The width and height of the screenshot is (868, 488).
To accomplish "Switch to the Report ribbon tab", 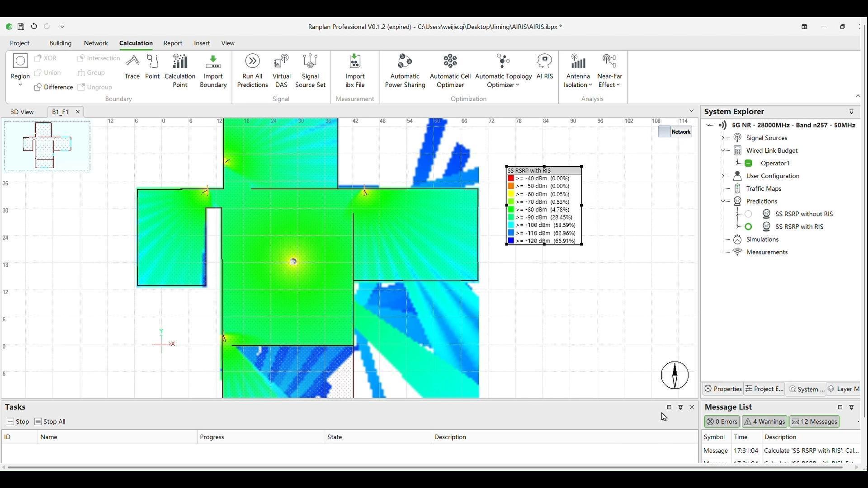I will tap(173, 43).
